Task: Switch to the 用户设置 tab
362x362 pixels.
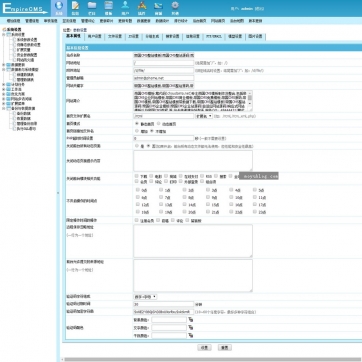Action: point(95,37)
